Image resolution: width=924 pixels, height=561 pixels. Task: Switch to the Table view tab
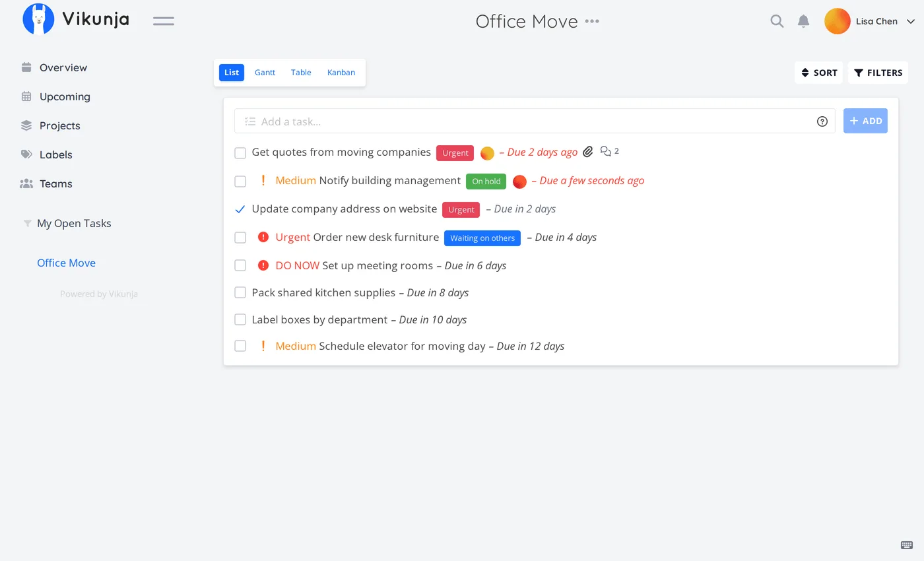(301, 73)
